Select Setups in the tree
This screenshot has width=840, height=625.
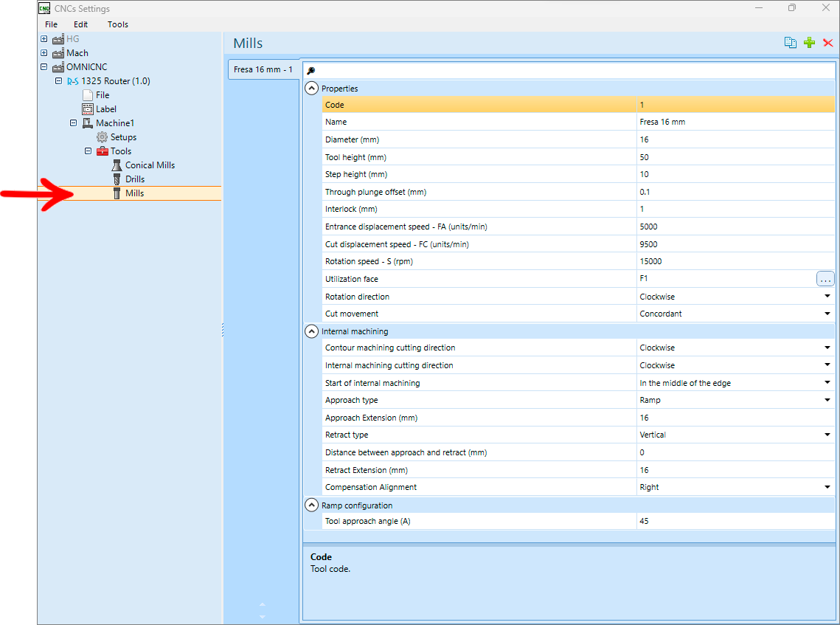click(123, 137)
